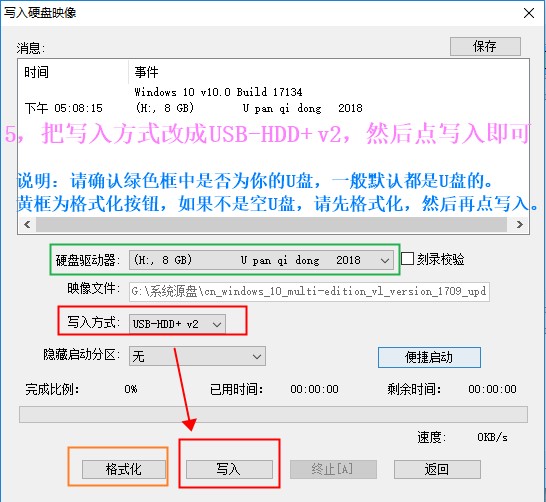Open the 写入方式 USB-HDD+ v2 dropdown
The height and width of the screenshot is (502, 546).
[177, 324]
